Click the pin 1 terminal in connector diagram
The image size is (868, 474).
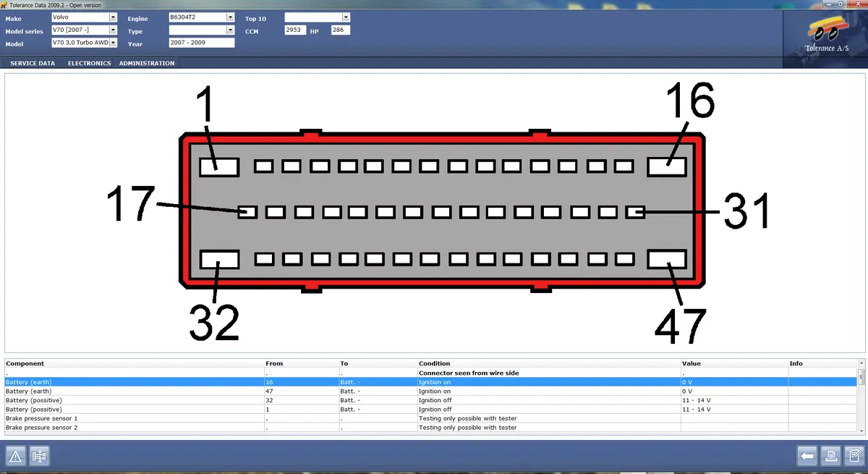pos(219,166)
